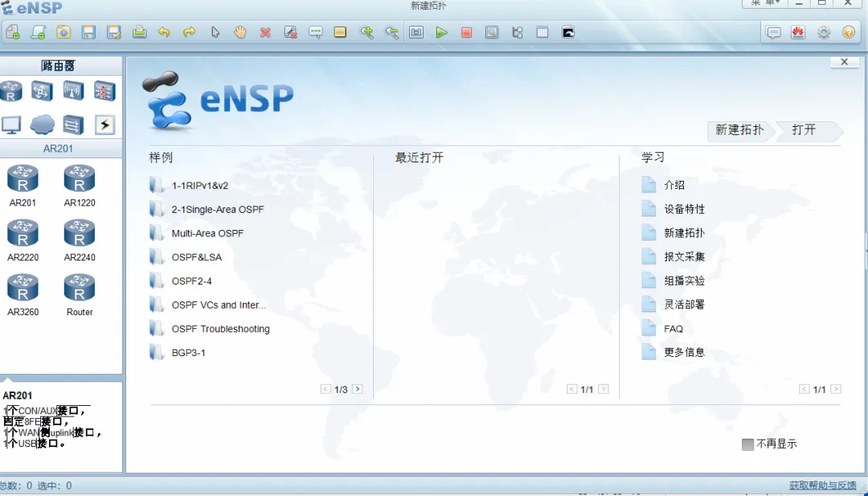
Task: Click the data capture toolbar icon
Action: pyautogui.click(x=492, y=32)
